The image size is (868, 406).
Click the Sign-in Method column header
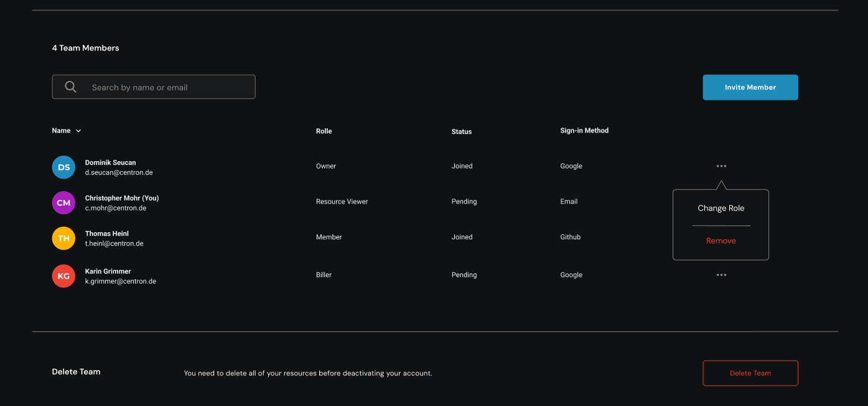click(x=584, y=131)
